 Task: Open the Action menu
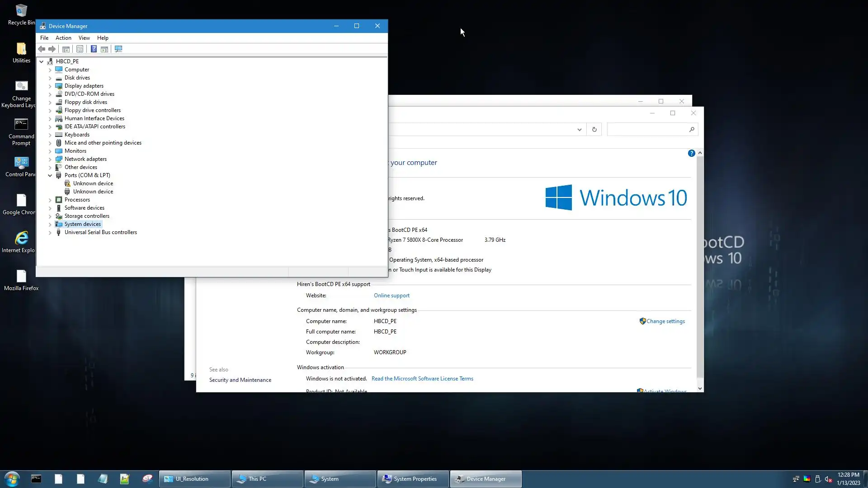point(63,38)
